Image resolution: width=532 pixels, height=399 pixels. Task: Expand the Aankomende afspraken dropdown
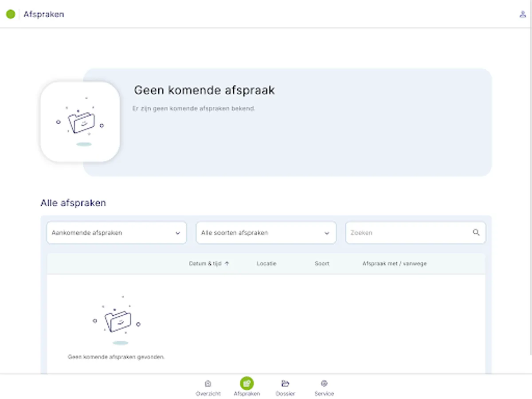pos(116,232)
